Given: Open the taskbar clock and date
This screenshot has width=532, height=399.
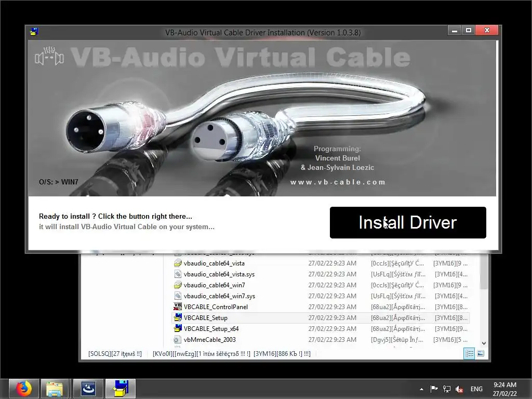Looking at the screenshot, I should pyautogui.click(x=505, y=389).
